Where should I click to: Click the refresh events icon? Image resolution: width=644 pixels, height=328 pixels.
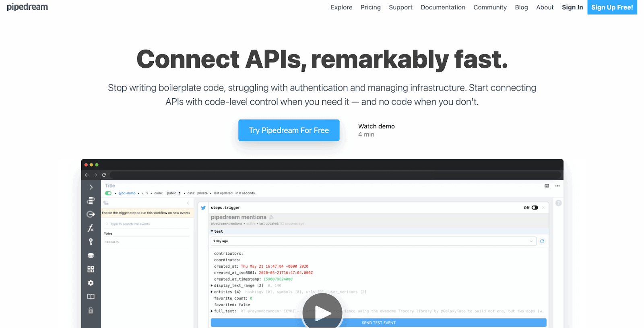pyautogui.click(x=542, y=241)
